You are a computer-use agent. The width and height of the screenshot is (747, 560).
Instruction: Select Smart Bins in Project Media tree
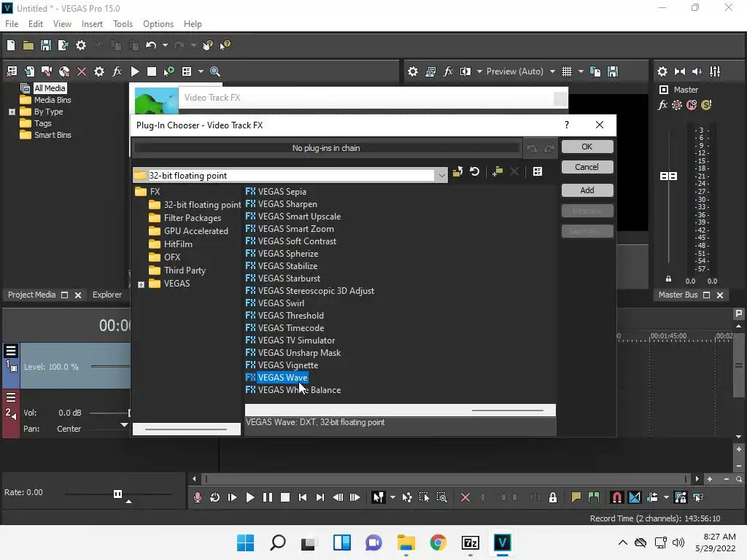(53, 135)
